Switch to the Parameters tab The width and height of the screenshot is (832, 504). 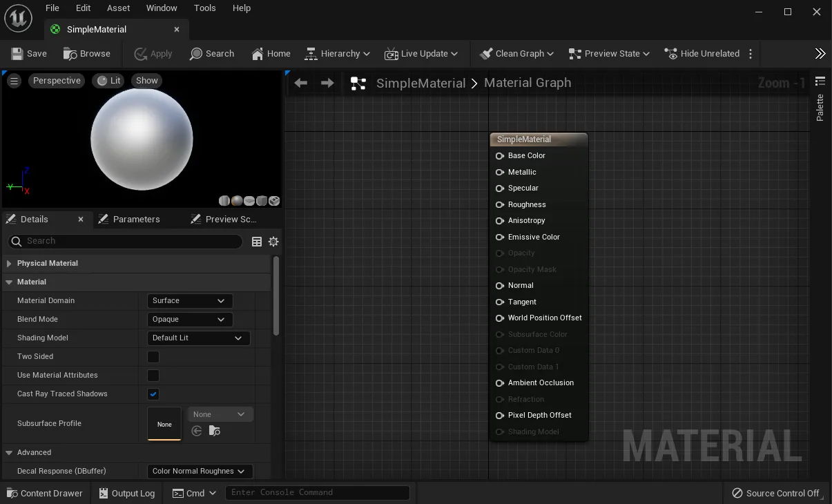129,219
